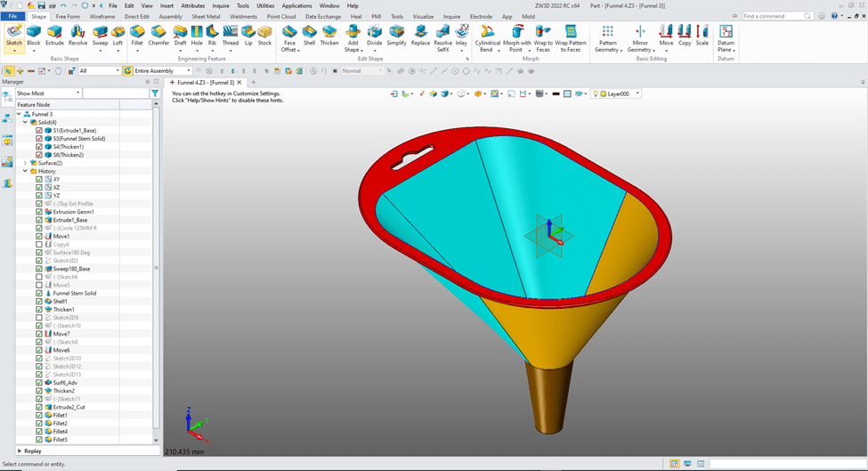The width and height of the screenshot is (868, 471).
Task: Click the Extrude tool icon
Action: [x=55, y=35]
